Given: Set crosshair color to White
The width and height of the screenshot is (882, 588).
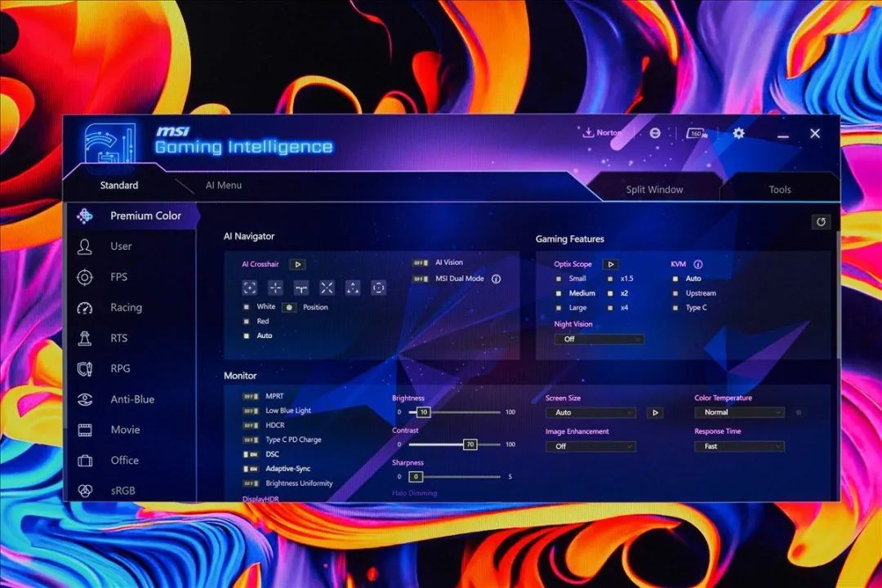Looking at the screenshot, I should click(247, 307).
